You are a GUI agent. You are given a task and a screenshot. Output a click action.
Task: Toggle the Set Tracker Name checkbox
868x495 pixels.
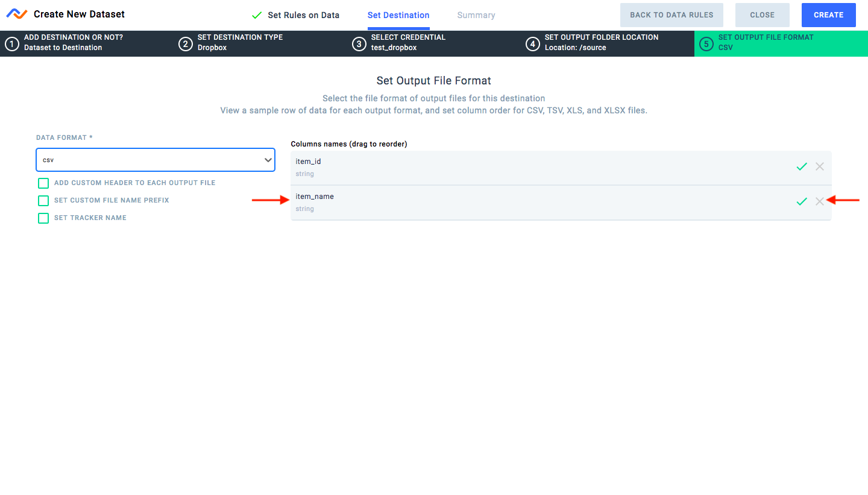[x=43, y=218]
